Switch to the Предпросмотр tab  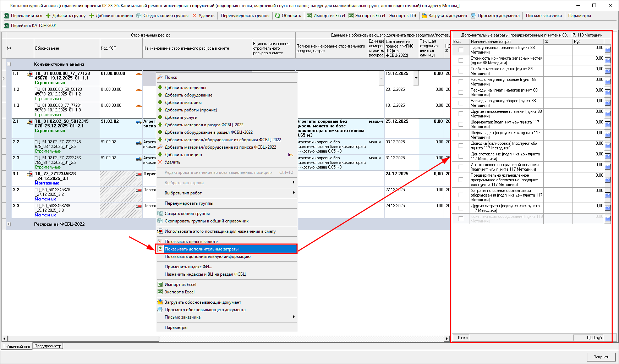48,346
